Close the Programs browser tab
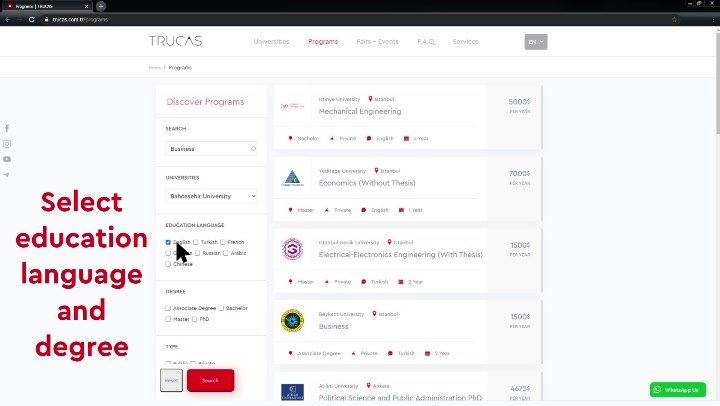Viewport: 720px width, 406px height. pyautogui.click(x=86, y=6)
